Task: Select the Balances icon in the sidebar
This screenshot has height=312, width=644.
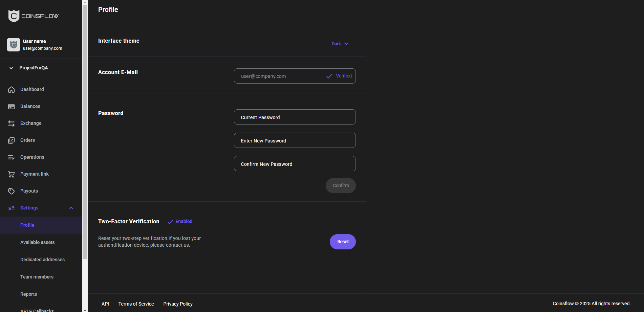Action: tap(12, 106)
